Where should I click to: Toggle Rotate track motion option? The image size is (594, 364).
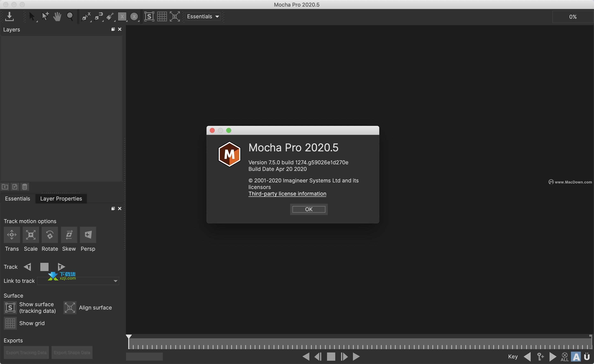tap(50, 235)
